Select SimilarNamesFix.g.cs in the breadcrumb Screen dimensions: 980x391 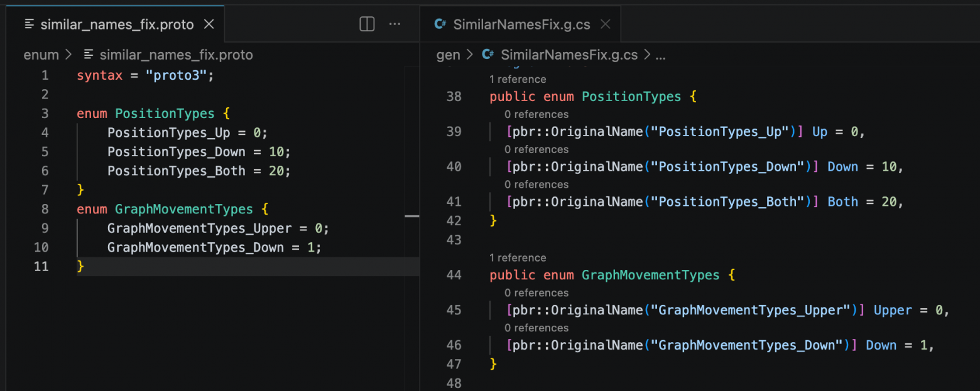[569, 55]
